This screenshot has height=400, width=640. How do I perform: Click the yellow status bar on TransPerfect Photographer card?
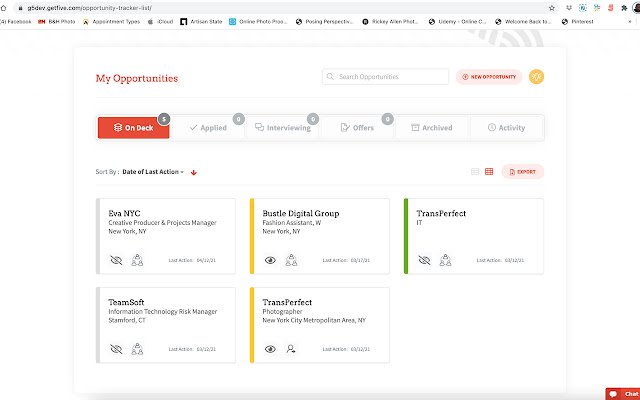(x=252, y=325)
